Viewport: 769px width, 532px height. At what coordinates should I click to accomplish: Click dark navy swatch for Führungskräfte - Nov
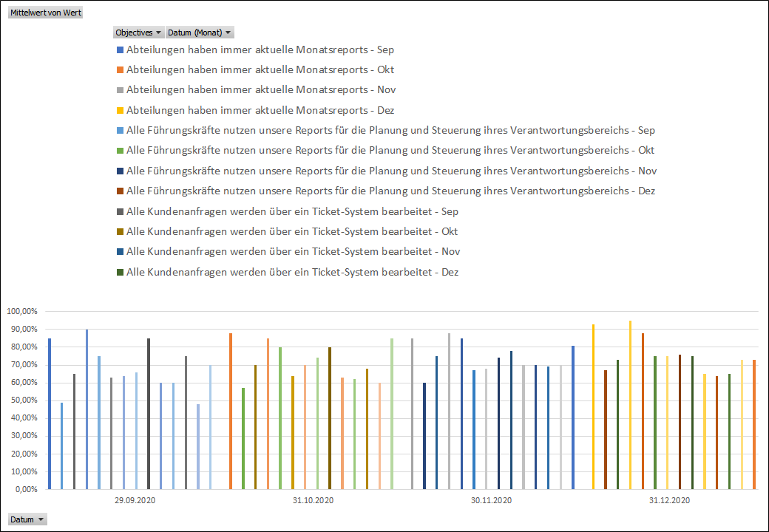point(120,171)
